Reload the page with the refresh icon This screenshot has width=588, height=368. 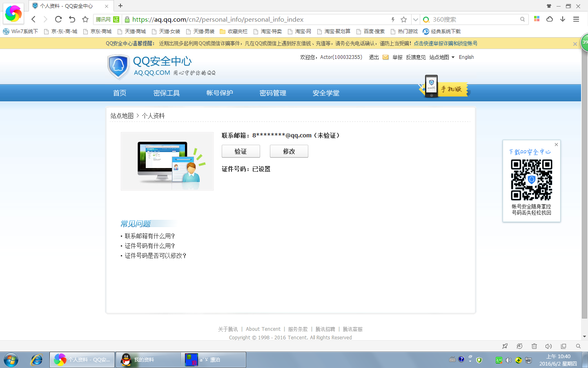(58, 19)
